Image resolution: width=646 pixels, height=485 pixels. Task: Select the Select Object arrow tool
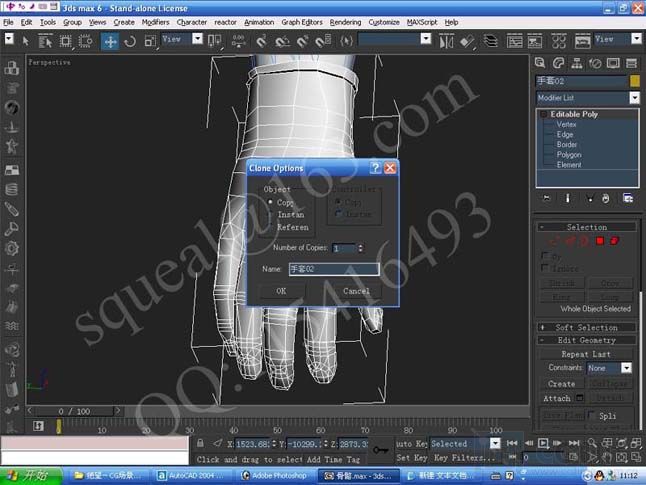pyautogui.click(x=26, y=41)
